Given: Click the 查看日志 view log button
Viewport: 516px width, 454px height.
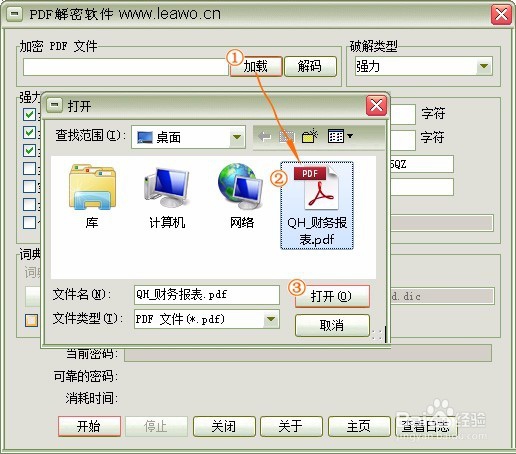Looking at the screenshot, I should click(x=426, y=426).
